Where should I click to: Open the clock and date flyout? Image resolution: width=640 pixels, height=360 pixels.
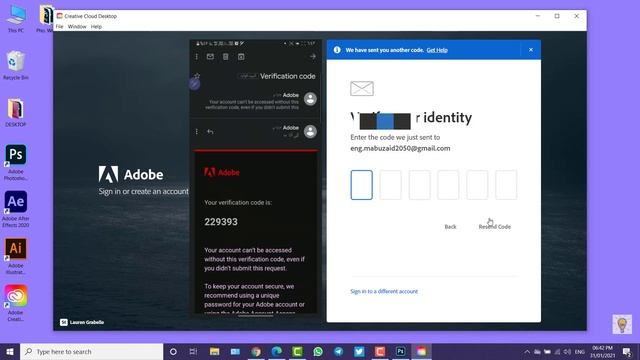602,351
